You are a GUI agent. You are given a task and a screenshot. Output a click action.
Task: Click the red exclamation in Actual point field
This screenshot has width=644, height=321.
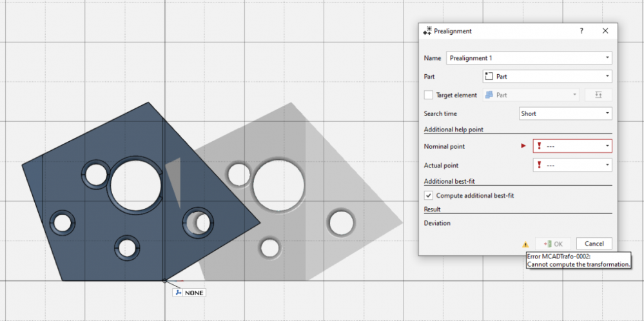click(x=539, y=166)
